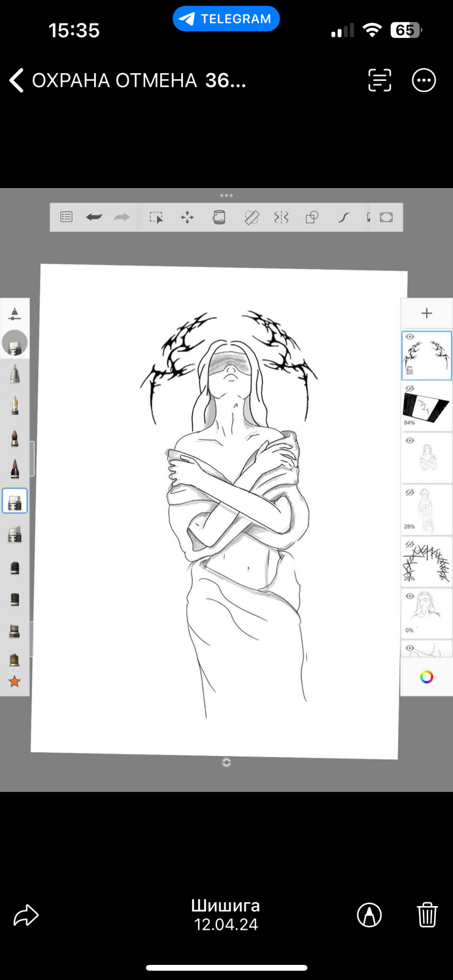Viewport: 453px width, 980px height.
Task: Return to Telegram via status pill
Action: [226, 19]
